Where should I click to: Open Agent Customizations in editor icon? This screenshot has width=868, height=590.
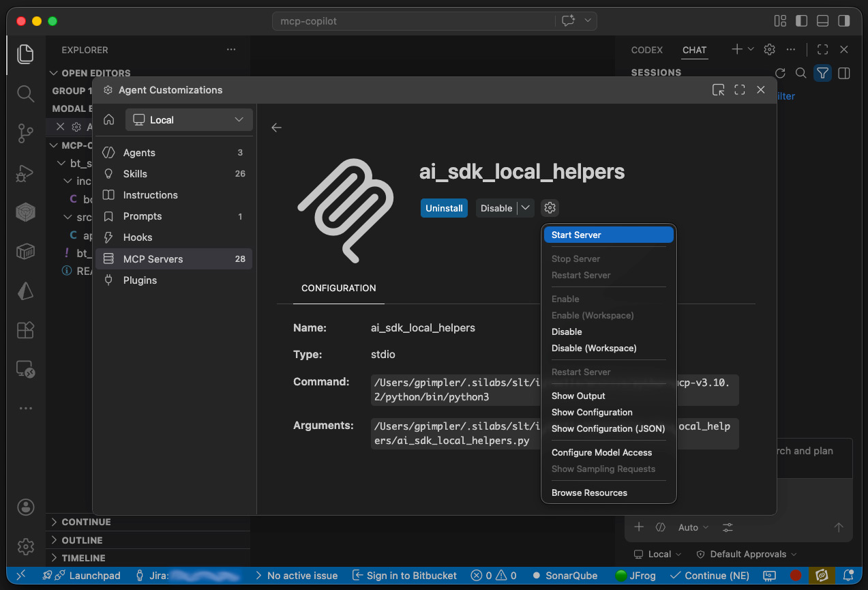click(x=718, y=90)
